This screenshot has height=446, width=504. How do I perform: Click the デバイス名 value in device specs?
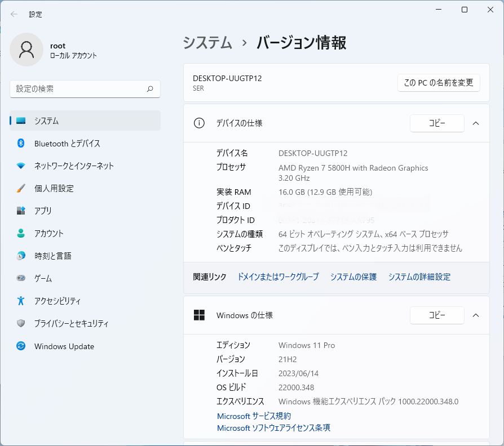click(x=313, y=153)
